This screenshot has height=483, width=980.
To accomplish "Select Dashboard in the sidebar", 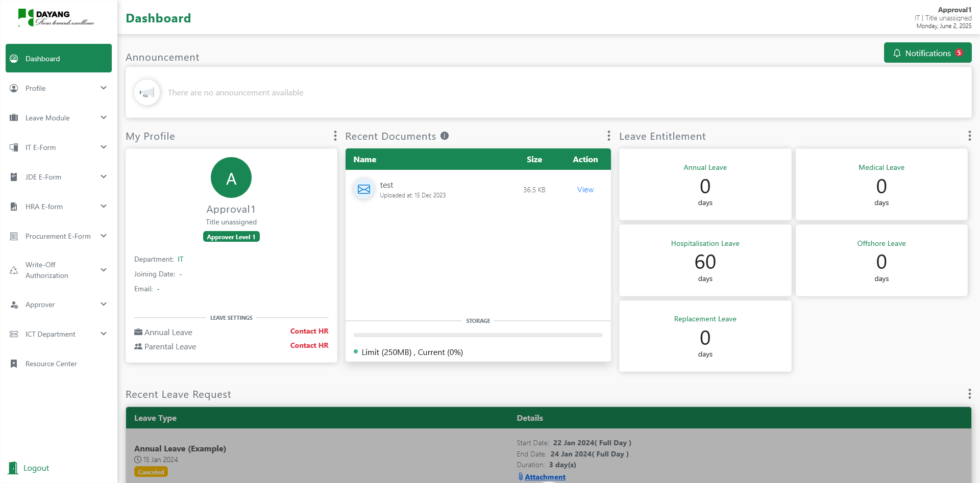I will pos(58,59).
